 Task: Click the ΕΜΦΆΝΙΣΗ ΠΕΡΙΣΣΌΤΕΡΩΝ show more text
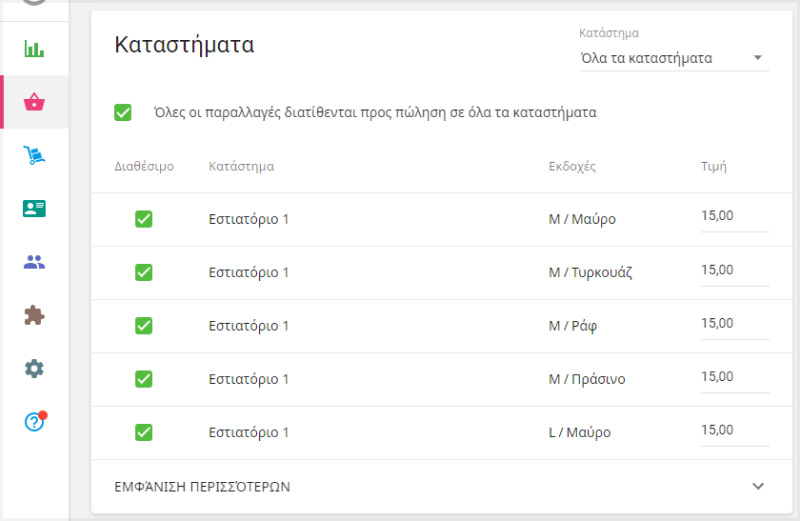tap(203, 487)
